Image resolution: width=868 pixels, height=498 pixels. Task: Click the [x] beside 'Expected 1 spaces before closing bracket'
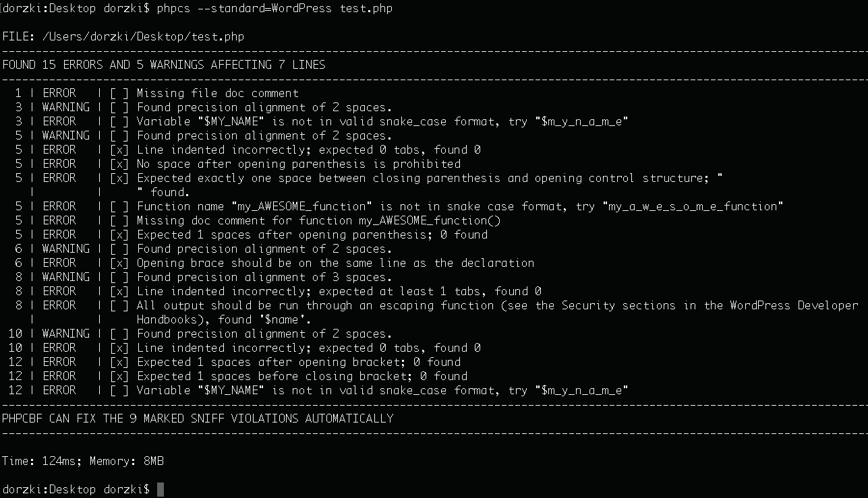coord(119,376)
